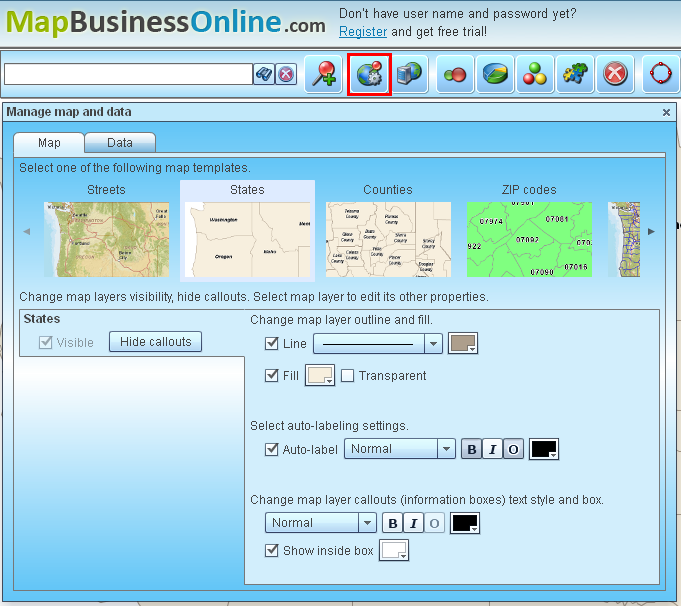
Task: Open Manage map and data globe-gear icon
Action: 369,74
